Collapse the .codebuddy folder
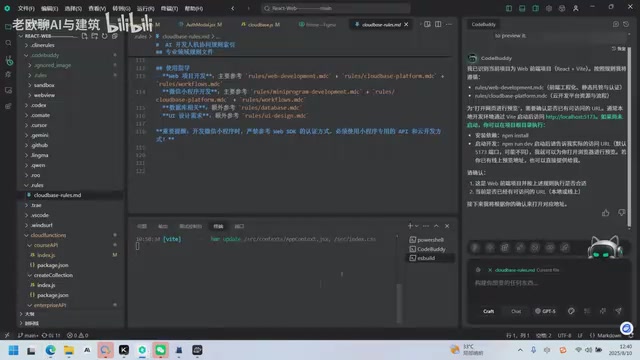 [45, 55]
